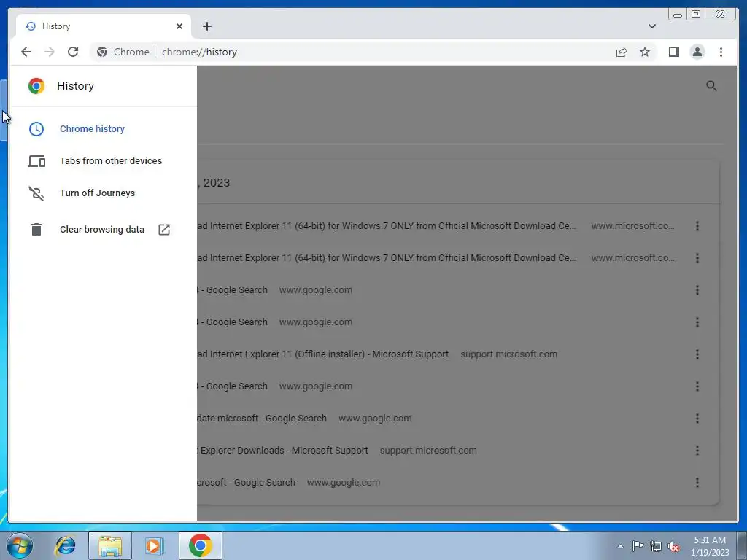This screenshot has width=747, height=560.
Task: Click the search history magnifier icon
Action: 711,86
